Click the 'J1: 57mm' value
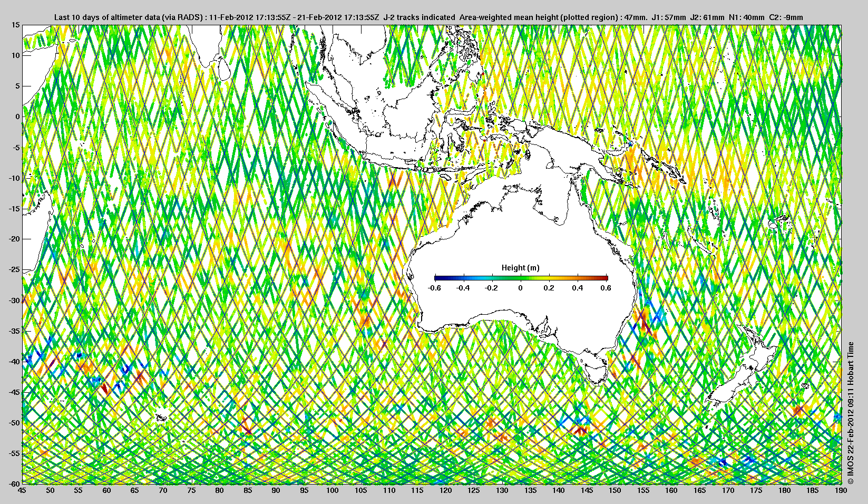The image size is (868, 504). (x=669, y=17)
